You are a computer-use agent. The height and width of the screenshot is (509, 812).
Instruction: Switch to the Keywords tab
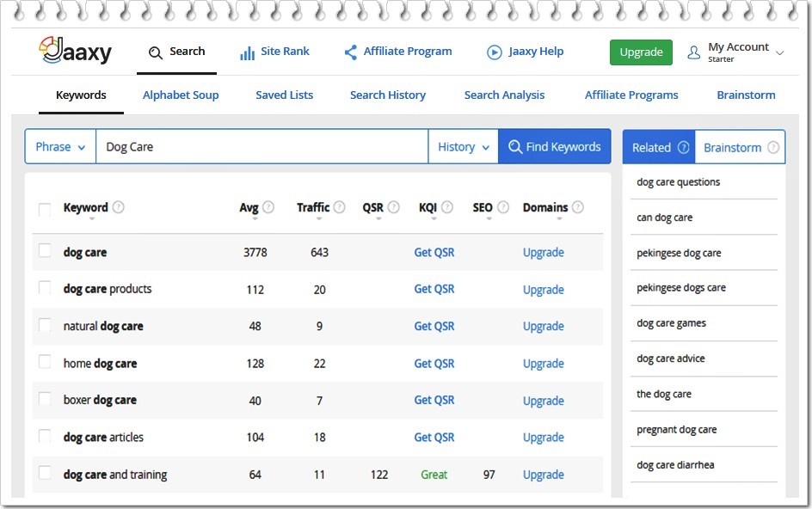(81, 95)
